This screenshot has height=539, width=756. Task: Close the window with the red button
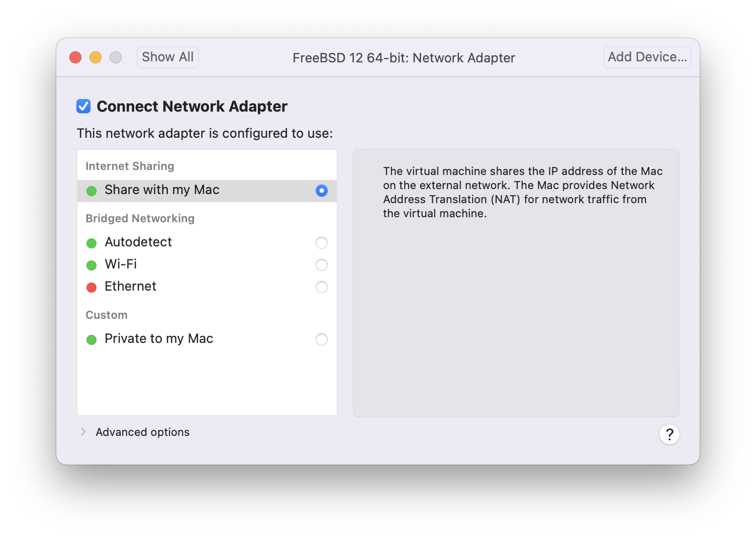75,57
